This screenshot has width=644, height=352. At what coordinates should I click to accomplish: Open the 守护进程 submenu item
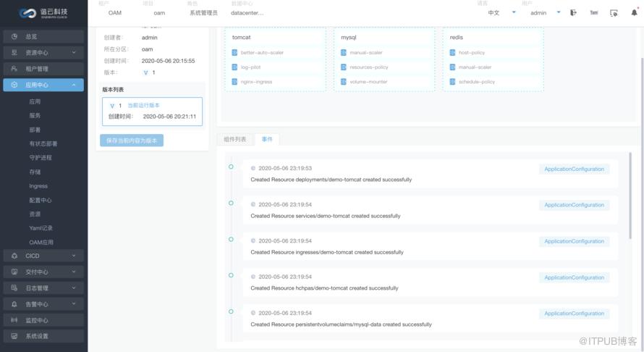(41, 158)
